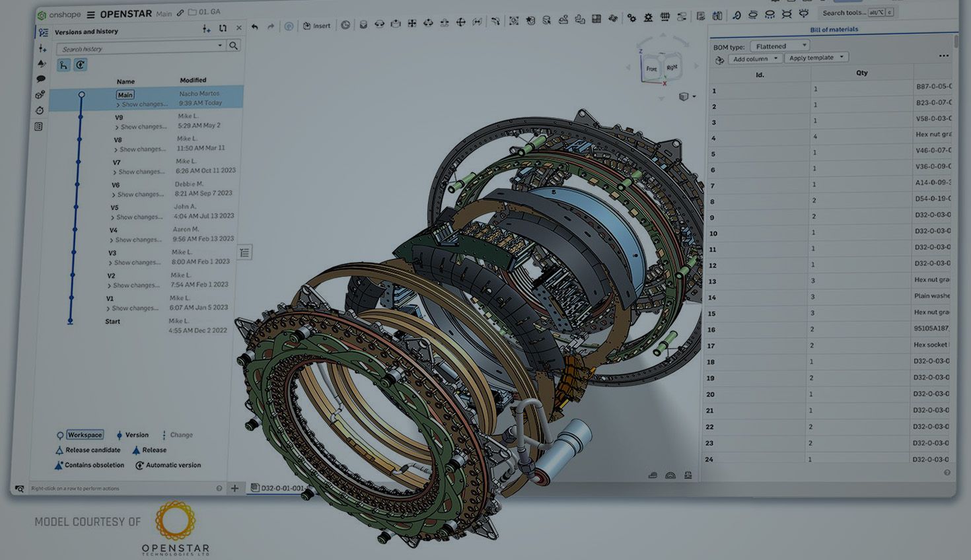The width and height of the screenshot is (971, 560).
Task: Click the Exploded view icon near Bill of materials
Action: click(x=719, y=59)
